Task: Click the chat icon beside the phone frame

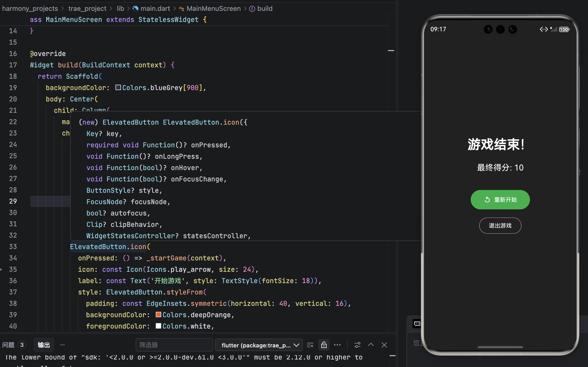Action: point(417,324)
